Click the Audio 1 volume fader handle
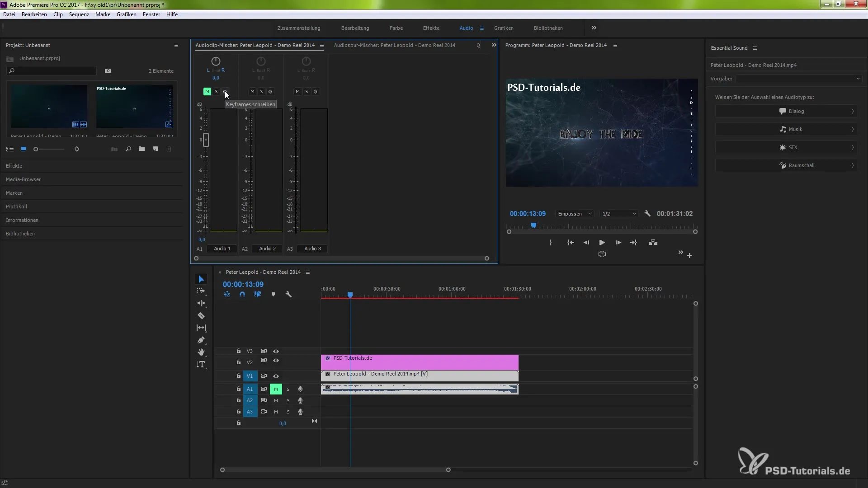The image size is (868, 488). tap(206, 140)
